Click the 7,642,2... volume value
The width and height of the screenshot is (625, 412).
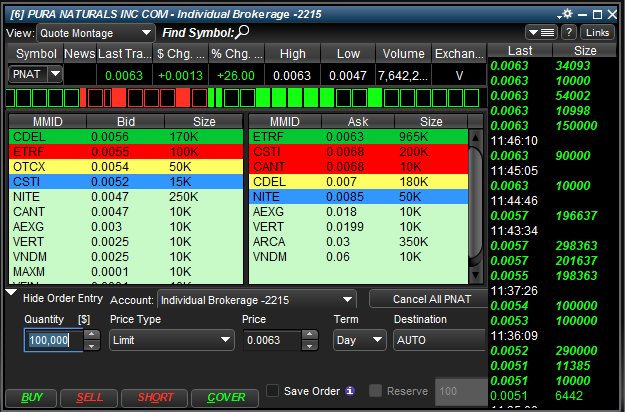coord(403,75)
